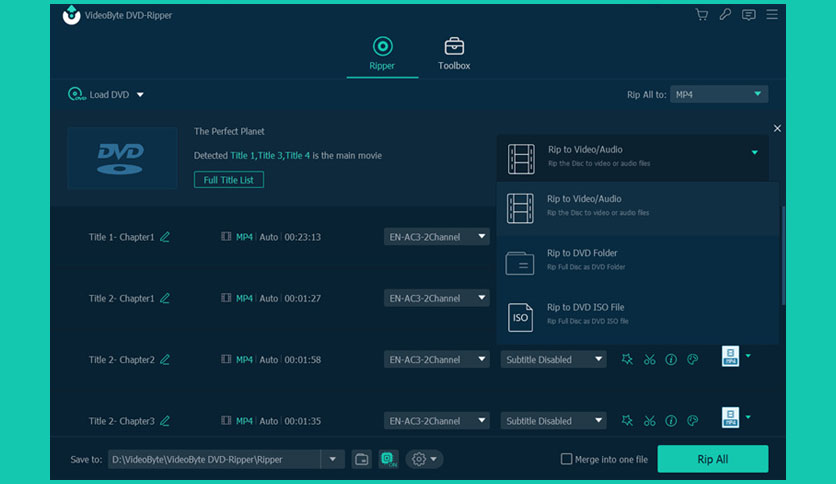Click the Save to path field
Image resolution: width=836 pixels, height=484 pixels.
[x=214, y=459]
